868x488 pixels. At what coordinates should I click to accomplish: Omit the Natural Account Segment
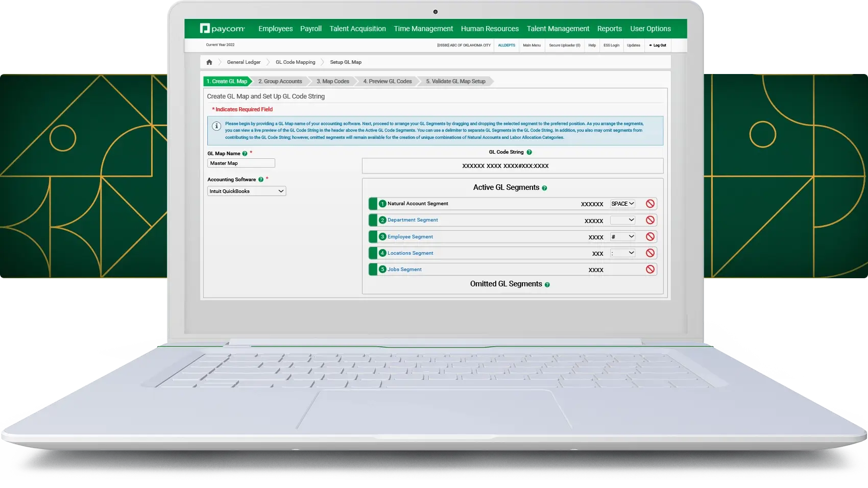point(650,204)
